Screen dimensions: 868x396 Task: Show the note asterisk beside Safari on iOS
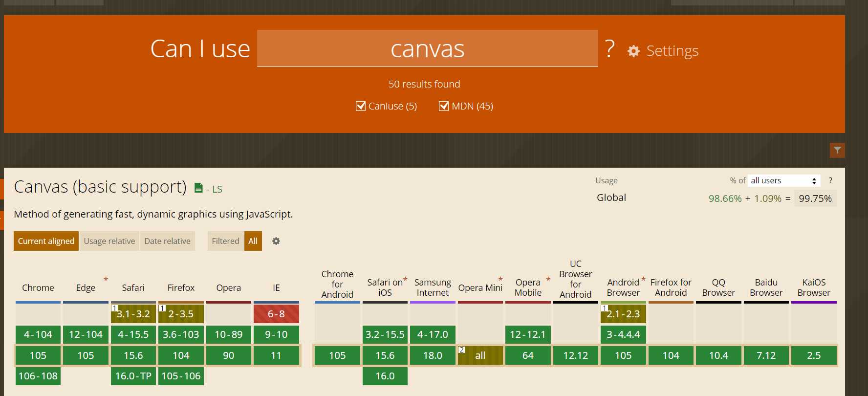(x=405, y=280)
